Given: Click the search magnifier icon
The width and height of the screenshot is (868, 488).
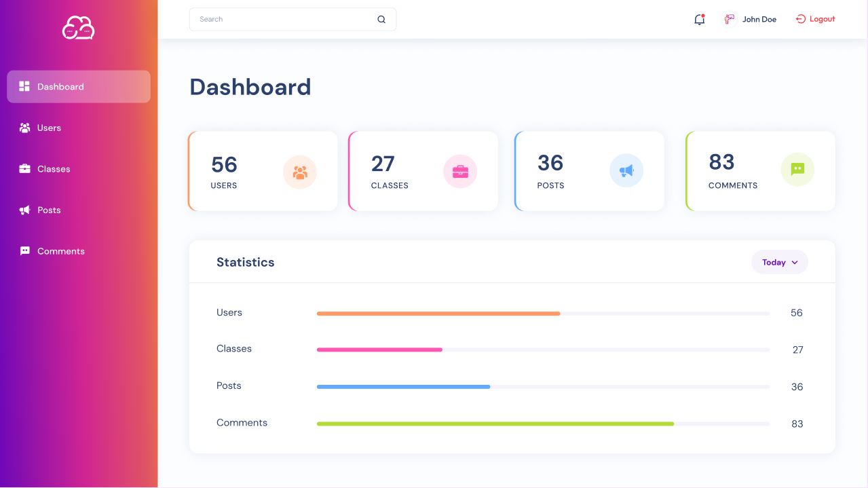Looking at the screenshot, I should [381, 19].
